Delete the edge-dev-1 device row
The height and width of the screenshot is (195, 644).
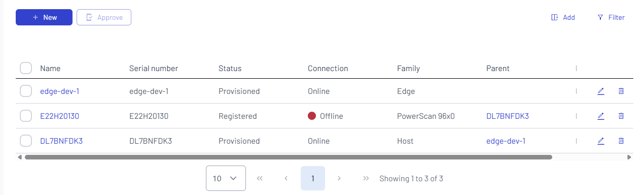[621, 91]
